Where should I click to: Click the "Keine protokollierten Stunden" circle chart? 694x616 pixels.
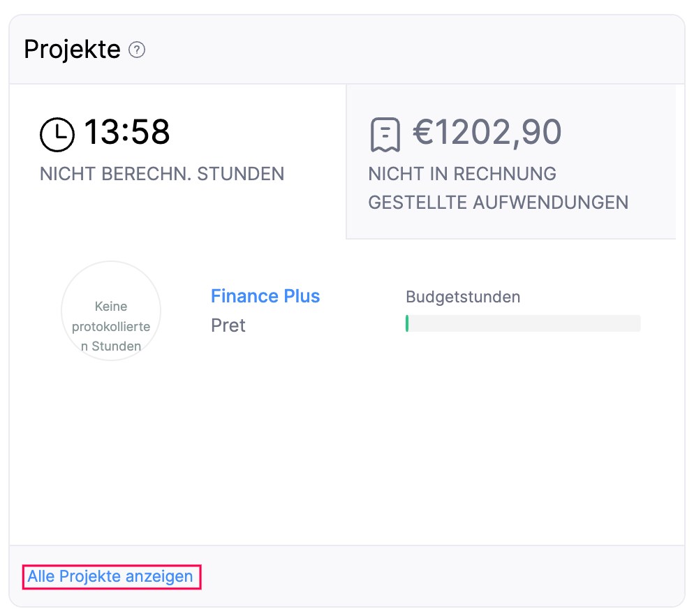tap(111, 311)
